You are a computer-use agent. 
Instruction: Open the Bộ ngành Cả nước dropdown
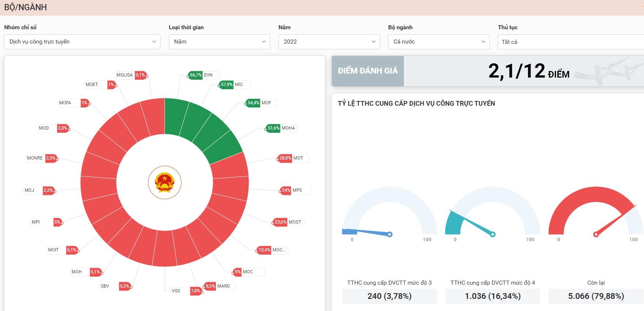(439, 42)
